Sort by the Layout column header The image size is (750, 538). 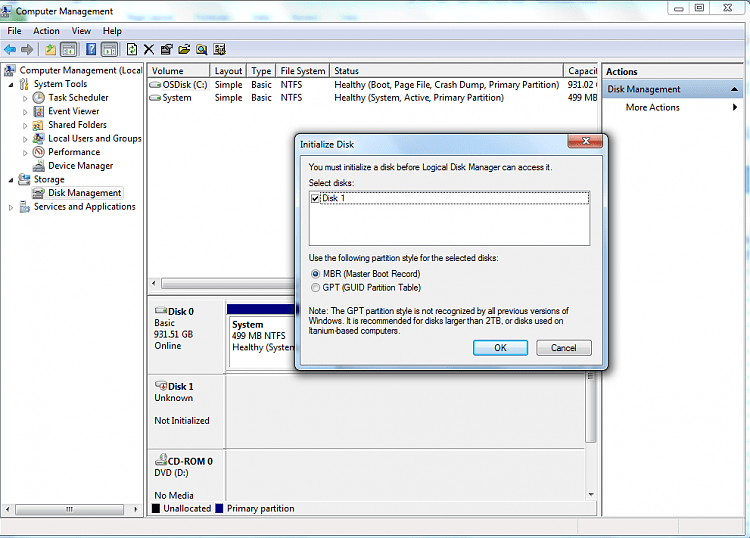click(228, 71)
